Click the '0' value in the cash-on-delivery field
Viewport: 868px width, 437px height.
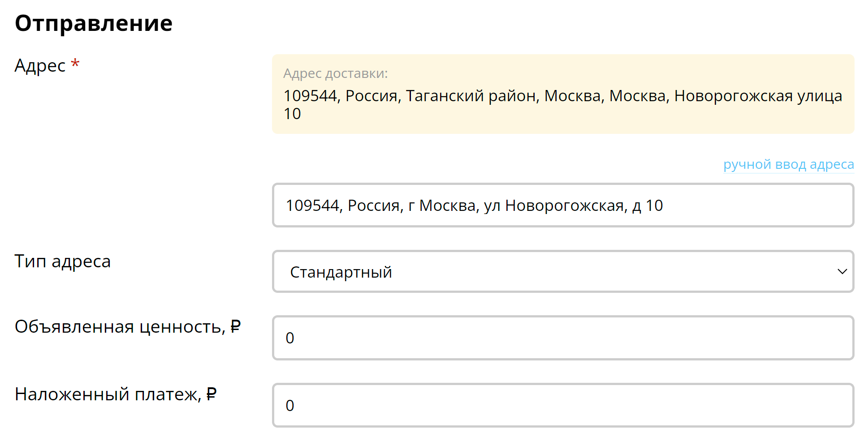pyautogui.click(x=290, y=406)
